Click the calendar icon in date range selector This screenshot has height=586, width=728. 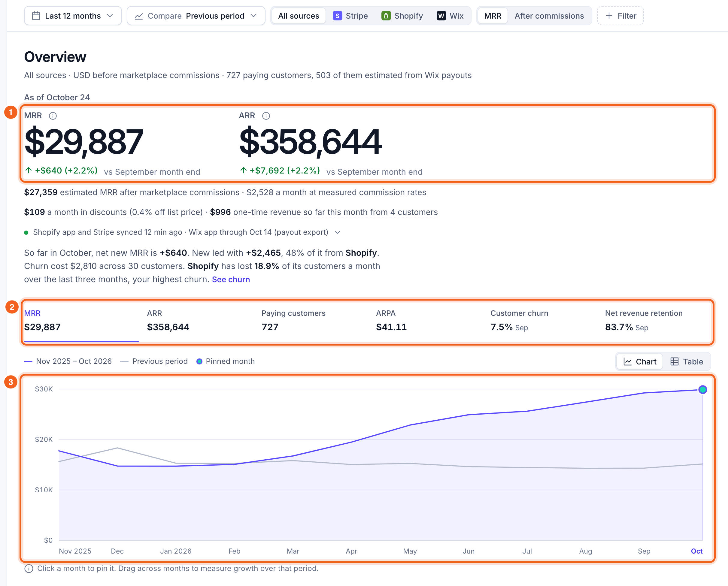(x=36, y=16)
